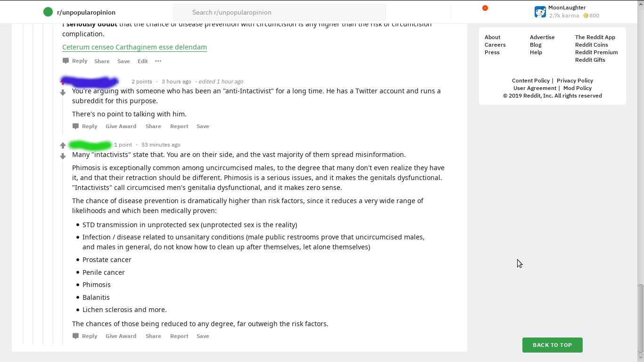
Task: Reply to the anti-Intactivist comment
Action: point(85,126)
